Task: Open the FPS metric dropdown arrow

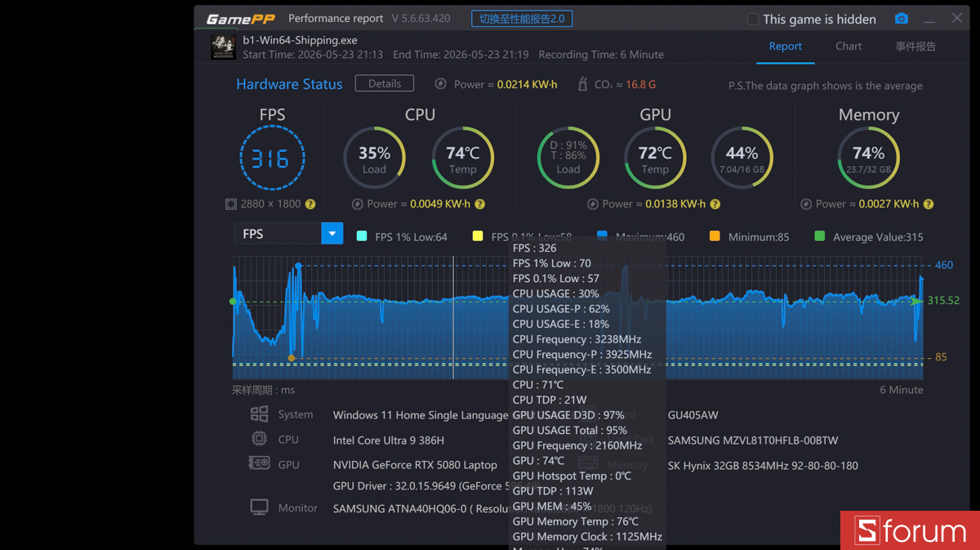Action: click(332, 234)
